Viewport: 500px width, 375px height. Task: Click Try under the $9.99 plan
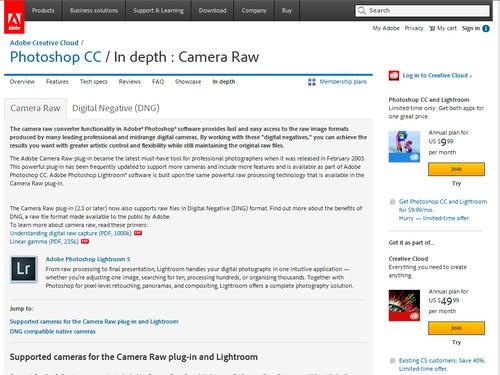[x=456, y=183]
